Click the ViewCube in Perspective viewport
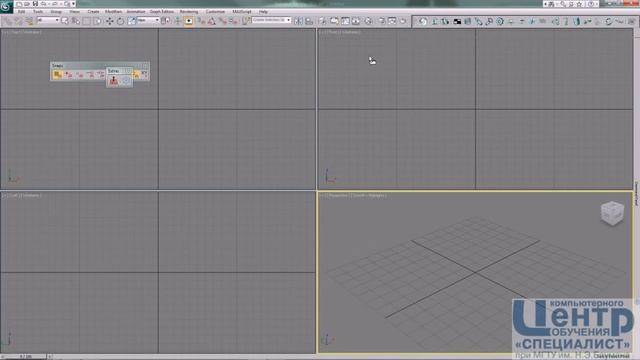 (612, 213)
